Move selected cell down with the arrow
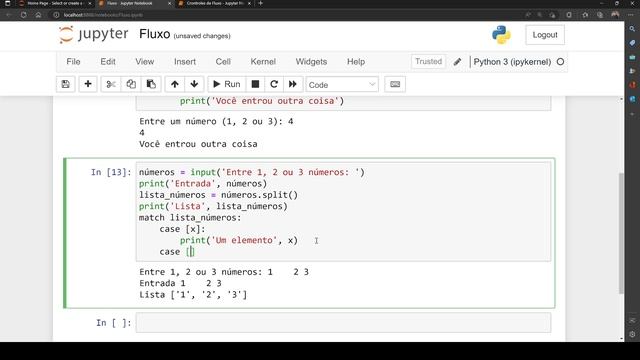Screen dimensions: 640x360 click(194, 84)
